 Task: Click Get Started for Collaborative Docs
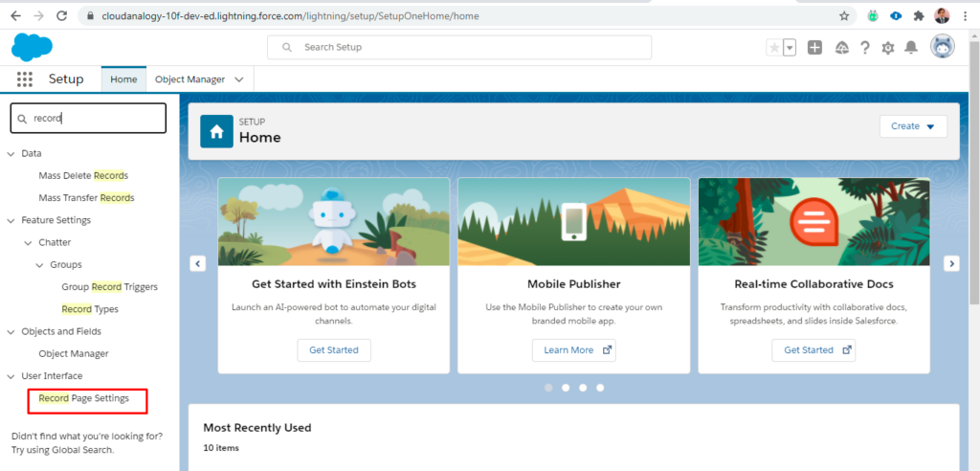tap(813, 350)
